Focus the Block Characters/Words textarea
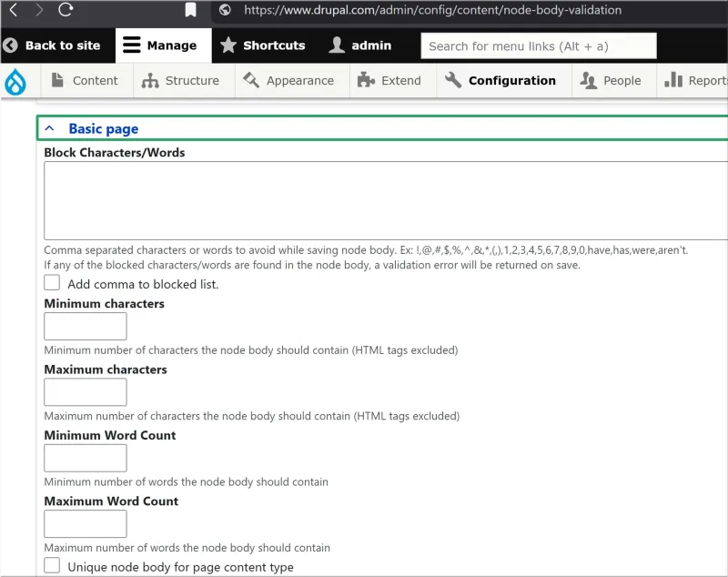 [x=386, y=200]
